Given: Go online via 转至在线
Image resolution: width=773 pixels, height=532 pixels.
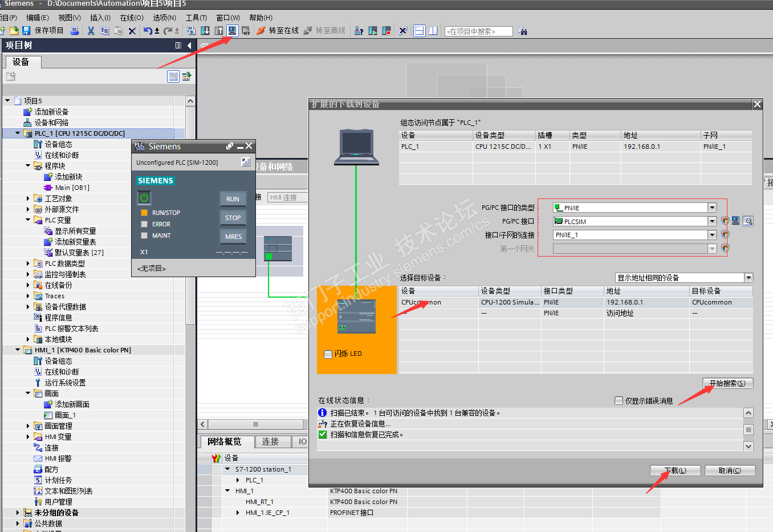Looking at the screenshot, I should pos(278,31).
